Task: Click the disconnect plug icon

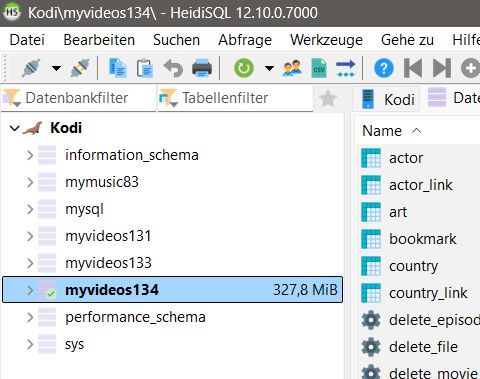Action: point(80,68)
